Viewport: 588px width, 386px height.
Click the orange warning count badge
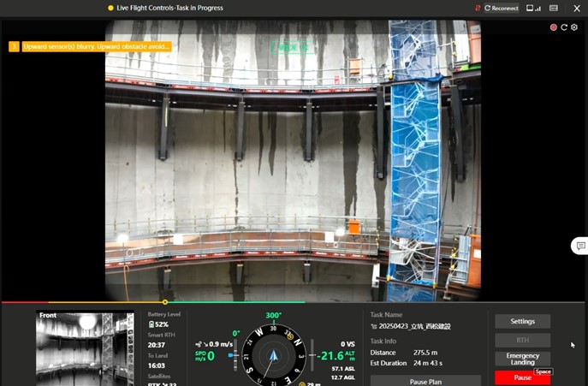coord(14,46)
